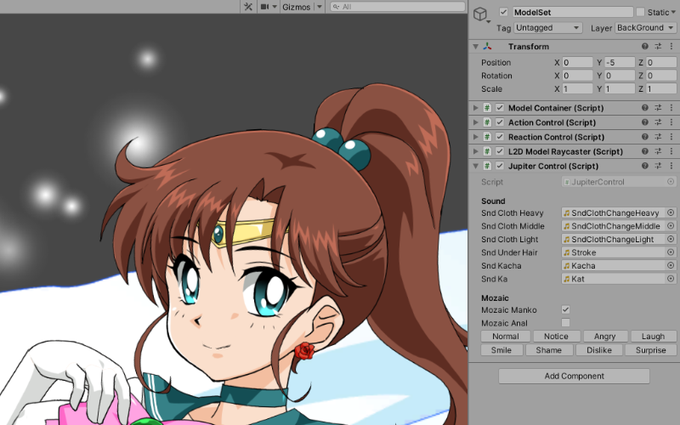Uncheck the Mozaic Manko checkbox
680x425 pixels.
pyautogui.click(x=566, y=310)
